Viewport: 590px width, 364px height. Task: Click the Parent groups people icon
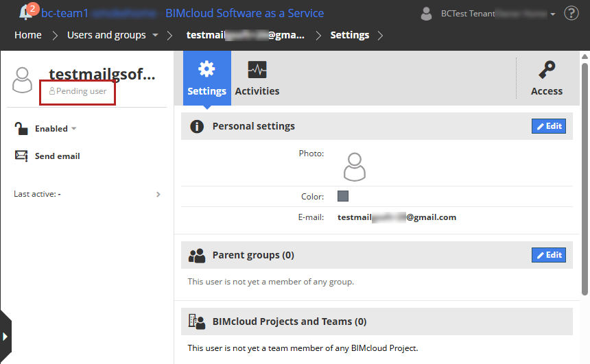pyautogui.click(x=197, y=255)
